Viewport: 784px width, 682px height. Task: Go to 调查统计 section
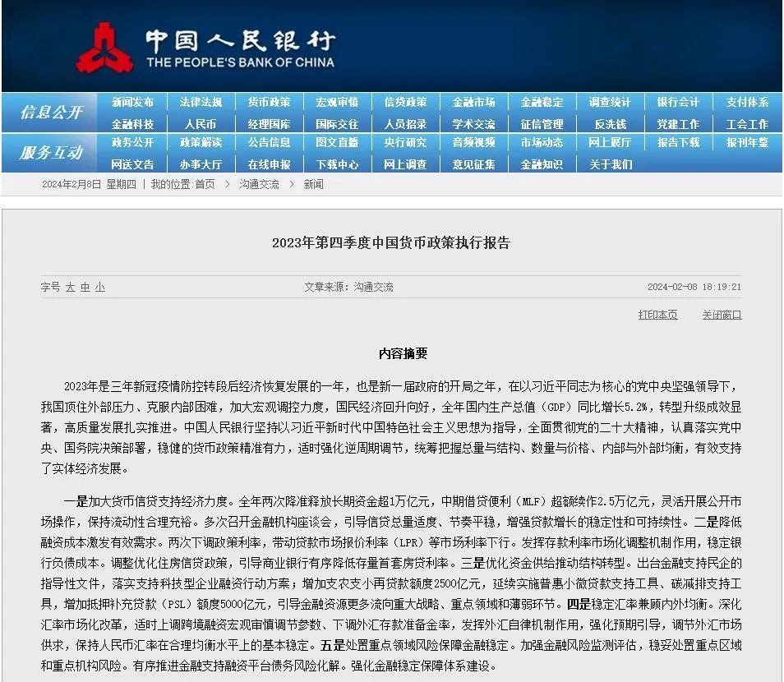(610, 102)
